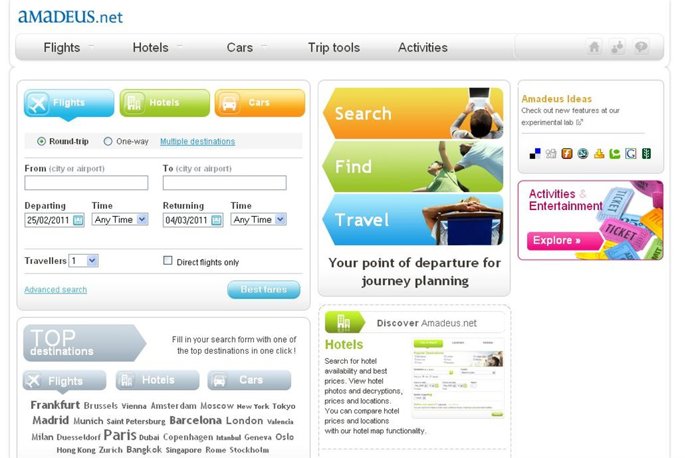The image size is (690, 458).
Task: Select the orange Cars search tab
Action: [x=260, y=103]
